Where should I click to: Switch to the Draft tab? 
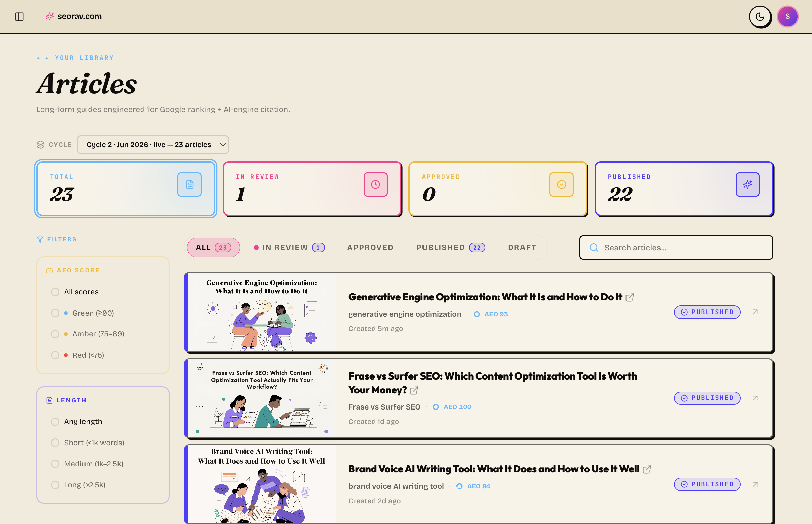(x=522, y=248)
